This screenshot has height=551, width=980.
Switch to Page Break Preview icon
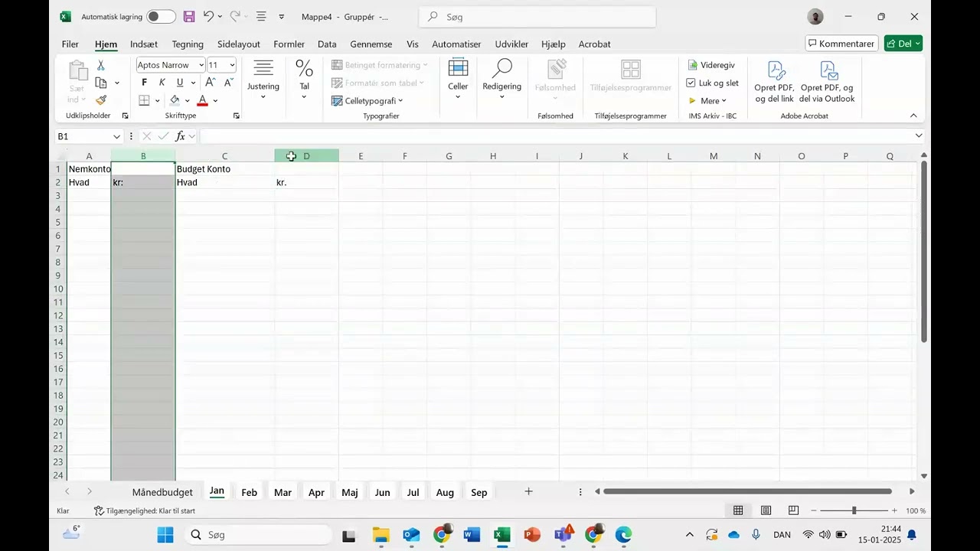tap(793, 510)
